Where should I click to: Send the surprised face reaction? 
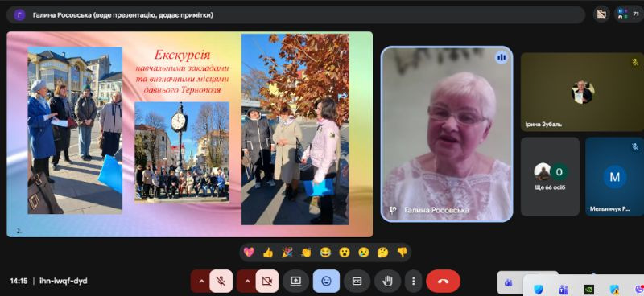(x=345, y=252)
